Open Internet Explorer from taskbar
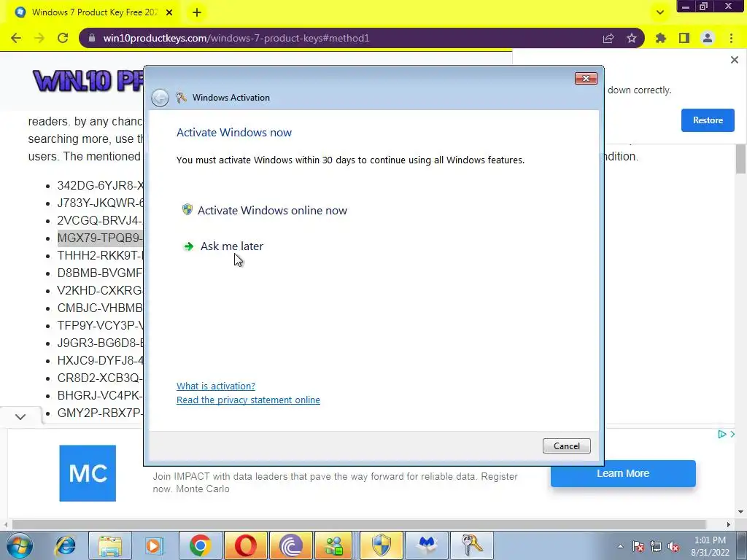Image resolution: width=747 pixels, height=560 pixels. (65, 545)
